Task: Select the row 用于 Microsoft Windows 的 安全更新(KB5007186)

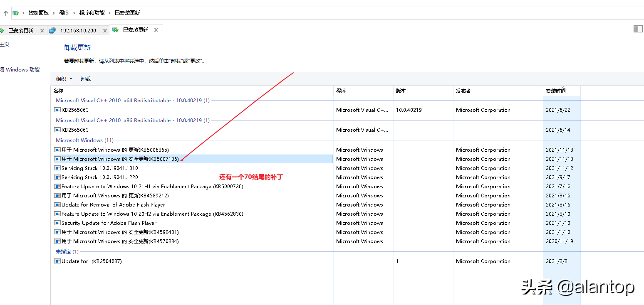Action: coord(193,159)
